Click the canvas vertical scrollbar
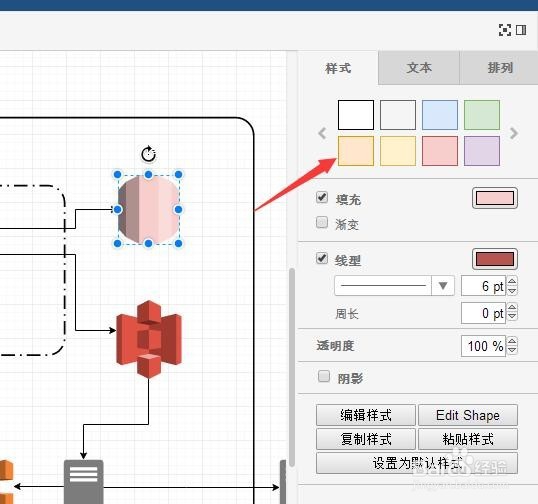This screenshot has width=538, height=504. [x=292, y=367]
